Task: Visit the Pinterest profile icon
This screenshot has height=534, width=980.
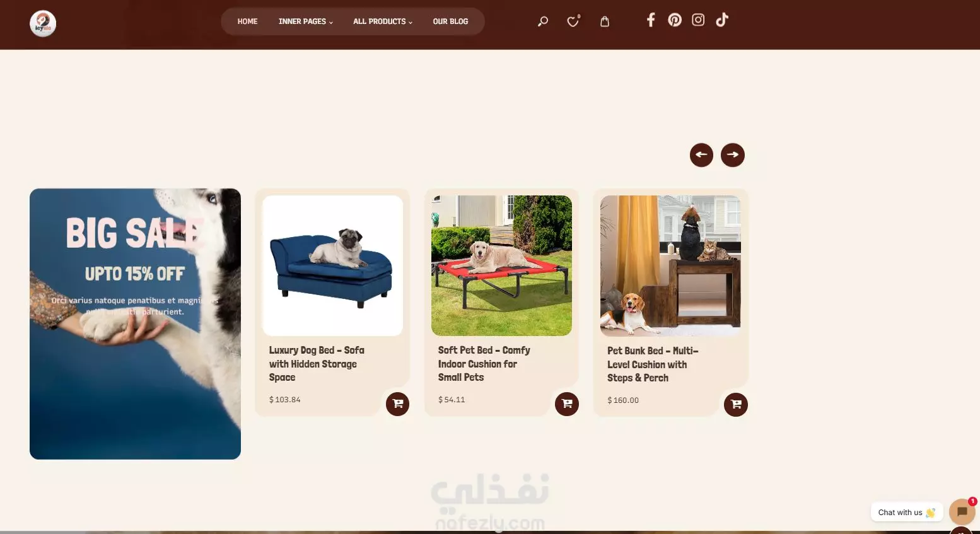Action: click(675, 20)
